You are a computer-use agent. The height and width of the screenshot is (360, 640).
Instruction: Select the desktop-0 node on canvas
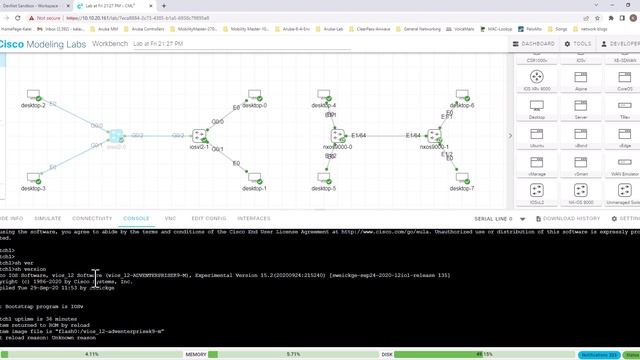[x=255, y=96]
